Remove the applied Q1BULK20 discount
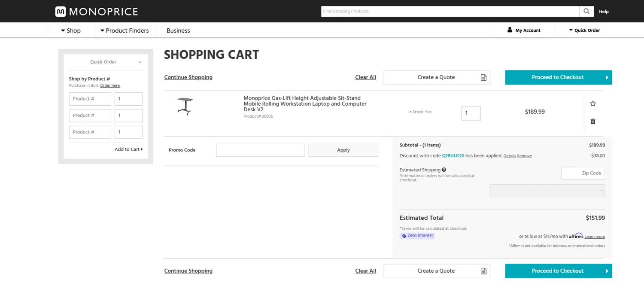644x283 pixels. [524, 156]
